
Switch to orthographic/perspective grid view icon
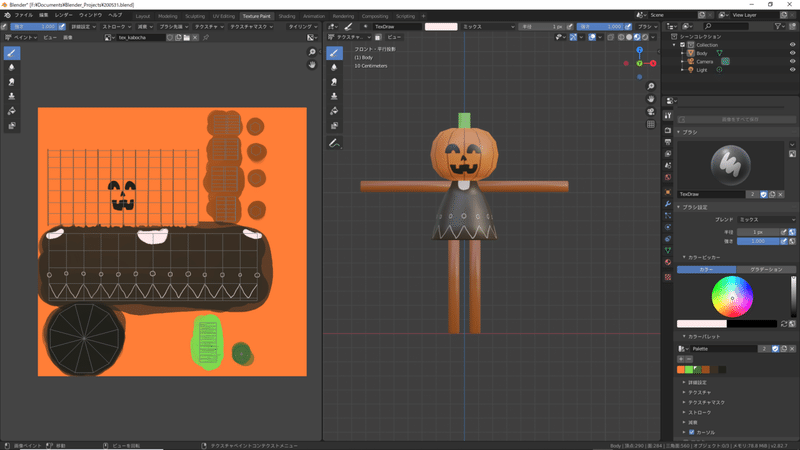tap(651, 126)
